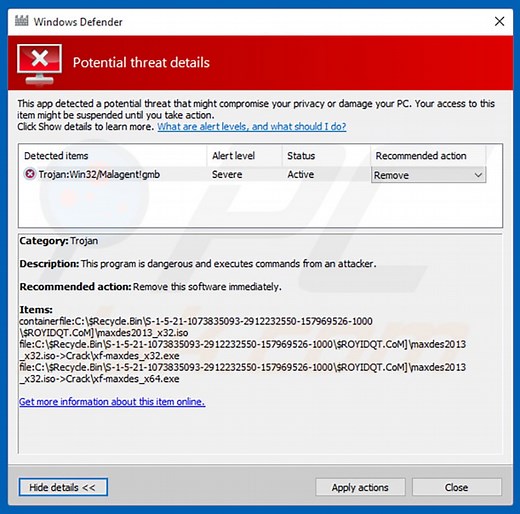Click the Recommended action column header

(428, 156)
